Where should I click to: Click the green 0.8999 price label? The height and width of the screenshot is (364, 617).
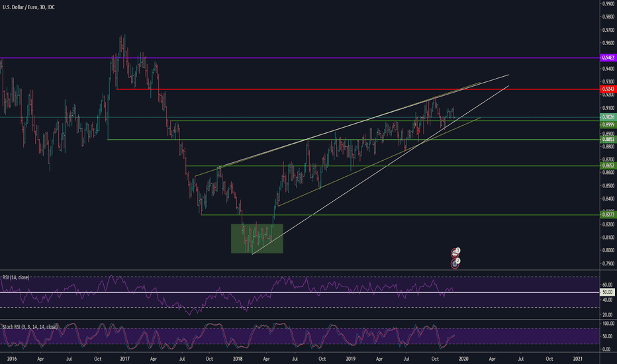(608, 124)
